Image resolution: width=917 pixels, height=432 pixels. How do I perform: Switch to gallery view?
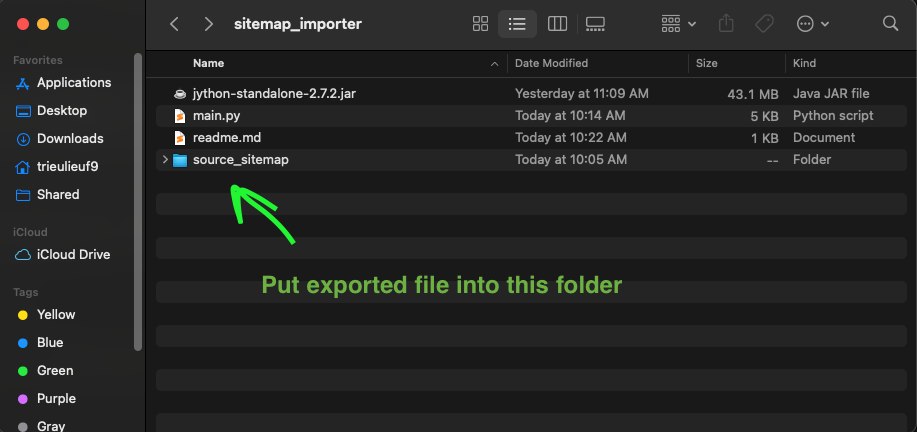click(595, 24)
